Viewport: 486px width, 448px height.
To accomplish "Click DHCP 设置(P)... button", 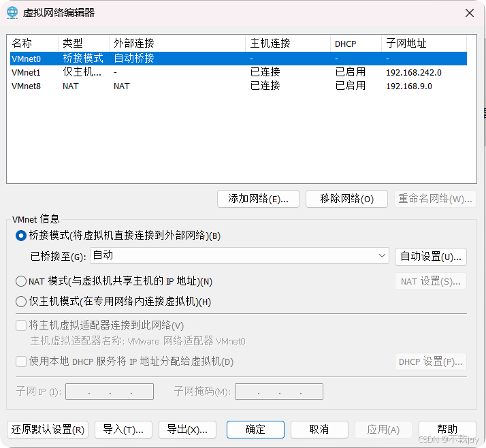I will (430, 362).
